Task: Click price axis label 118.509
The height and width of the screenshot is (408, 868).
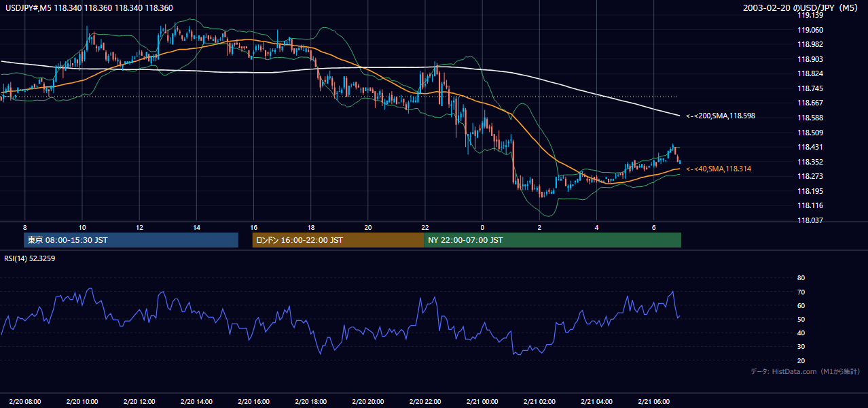Action: point(810,133)
